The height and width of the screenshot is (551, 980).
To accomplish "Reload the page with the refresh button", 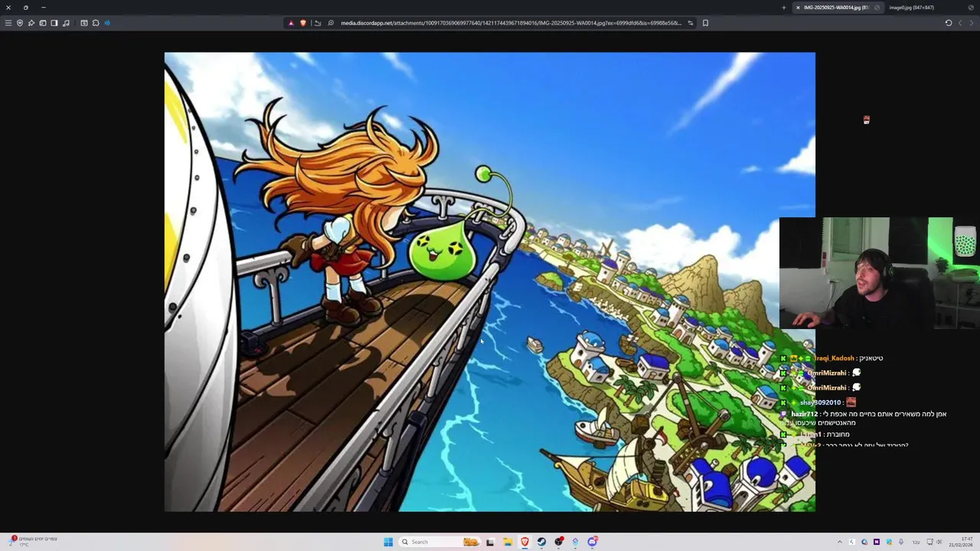I will [x=949, y=23].
